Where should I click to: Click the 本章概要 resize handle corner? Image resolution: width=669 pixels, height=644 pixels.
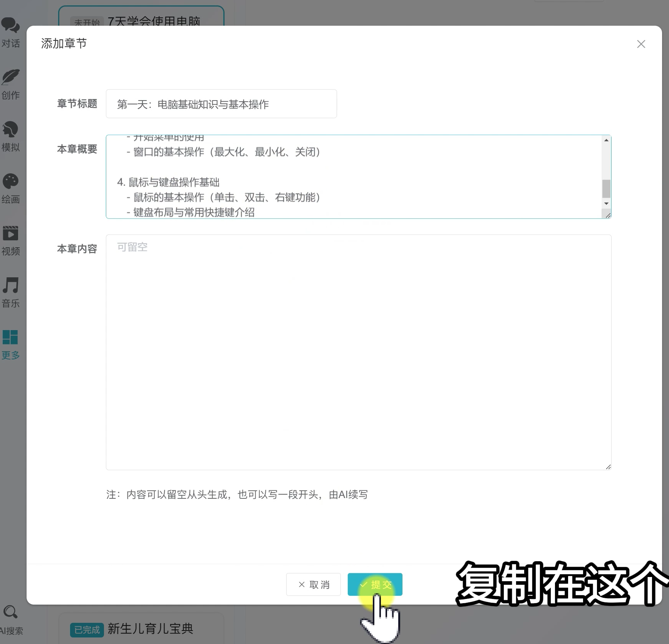(x=608, y=215)
